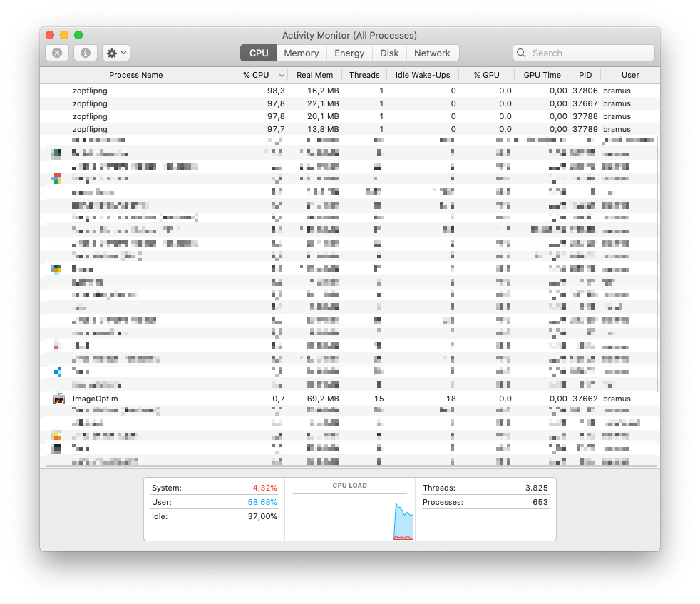Click the 98,3 CPU value
The width and height of the screenshot is (700, 604).
(x=276, y=91)
